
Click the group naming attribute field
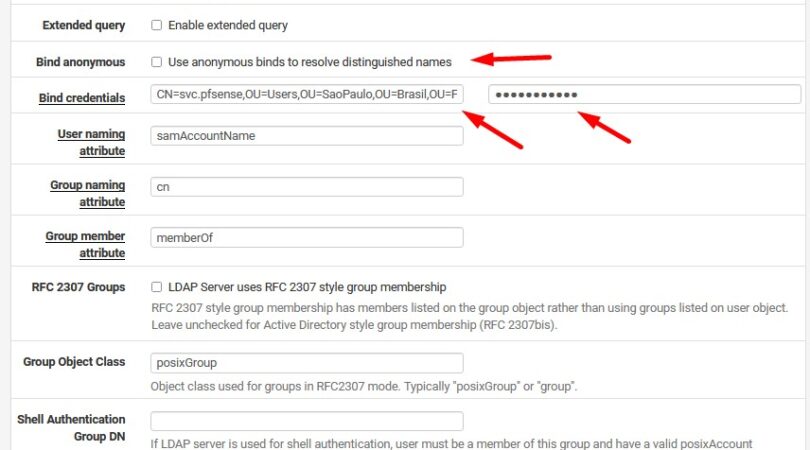[x=306, y=186]
